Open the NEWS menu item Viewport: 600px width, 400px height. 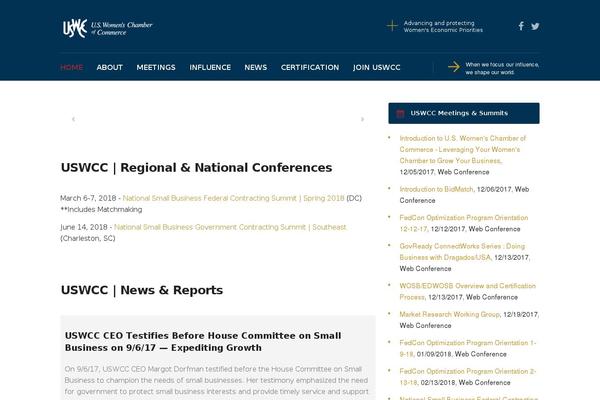256,67
